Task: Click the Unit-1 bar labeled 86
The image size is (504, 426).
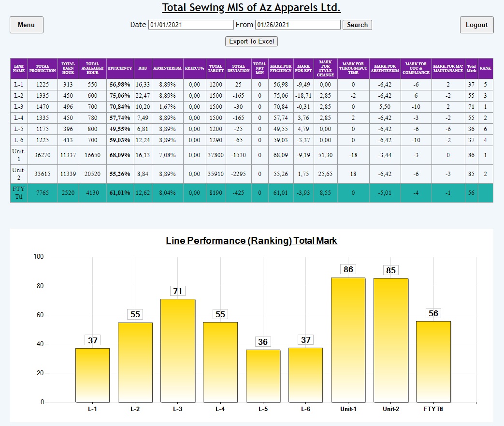Action: 348,340
